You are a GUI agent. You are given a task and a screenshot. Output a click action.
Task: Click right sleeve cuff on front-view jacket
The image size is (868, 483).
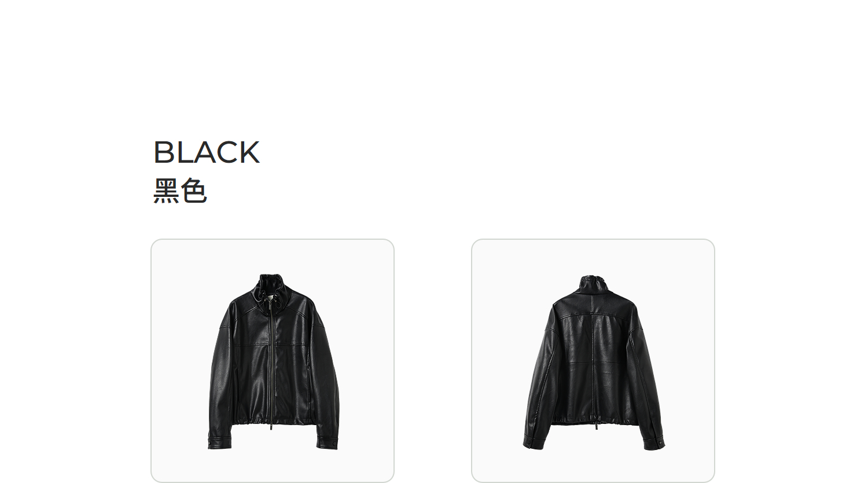[x=327, y=442]
